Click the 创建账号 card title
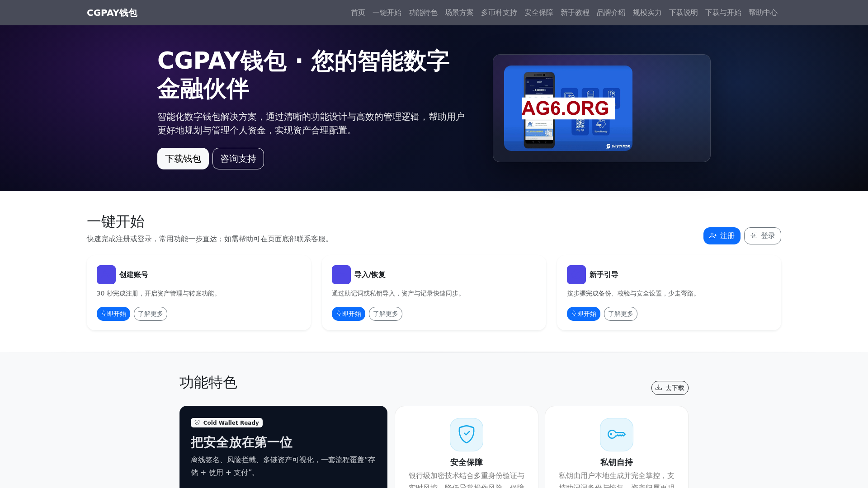Image resolution: width=868 pixels, height=488 pixels. (x=134, y=275)
